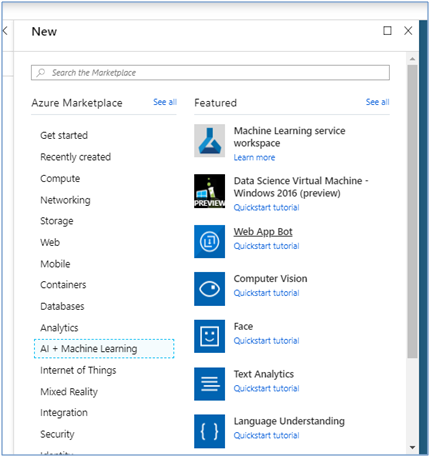Click the Computer Vision eye icon
431x457 pixels.
pyautogui.click(x=209, y=289)
